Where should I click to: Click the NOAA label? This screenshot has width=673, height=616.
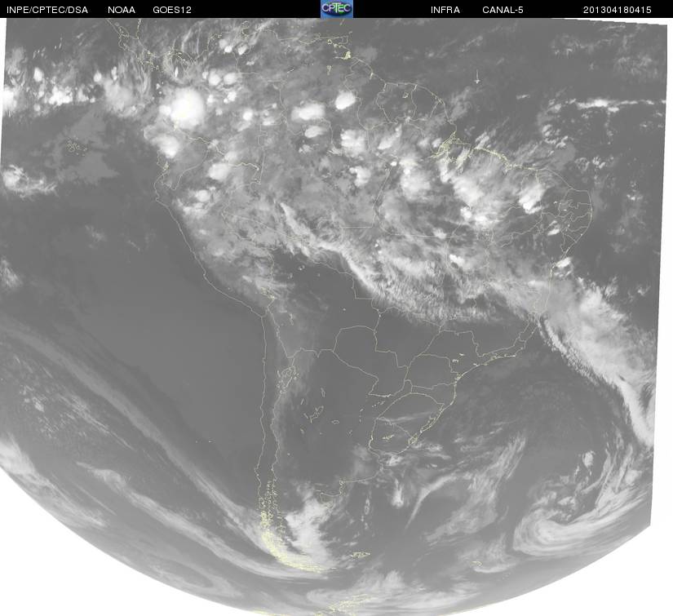[x=122, y=10]
